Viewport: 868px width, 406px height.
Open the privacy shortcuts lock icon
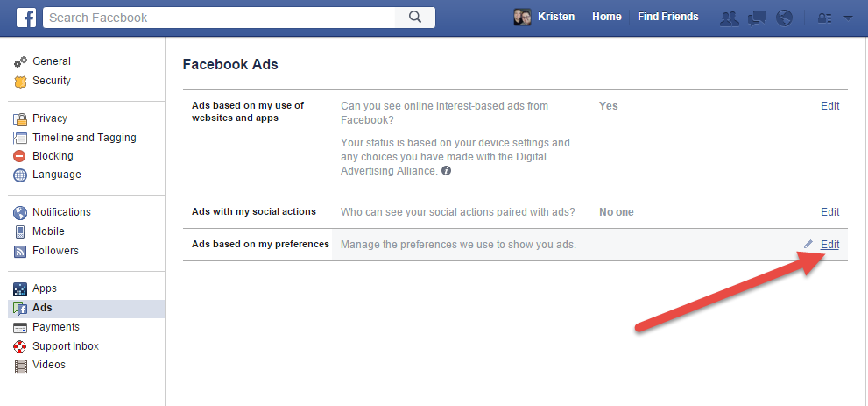point(823,18)
